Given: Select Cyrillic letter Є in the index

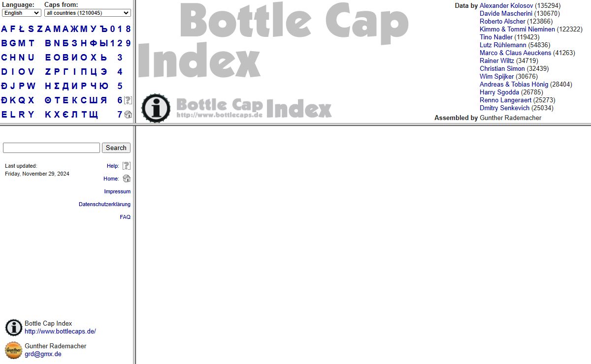Looking at the screenshot, I should pos(66,115).
